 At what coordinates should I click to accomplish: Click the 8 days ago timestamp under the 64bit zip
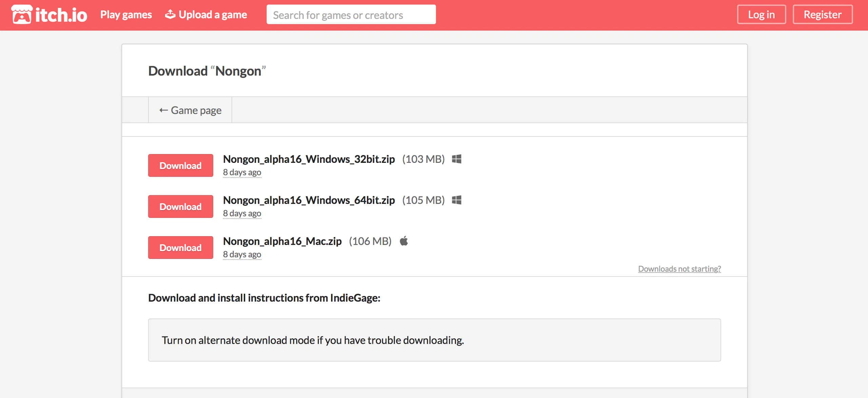click(242, 213)
